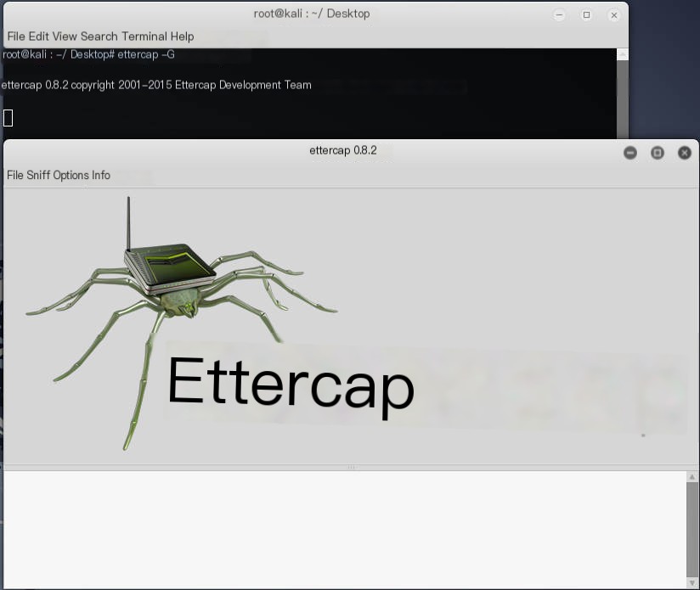Minimize the root@kali terminal window
Viewport: 700px width, 590px height.
(x=559, y=15)
